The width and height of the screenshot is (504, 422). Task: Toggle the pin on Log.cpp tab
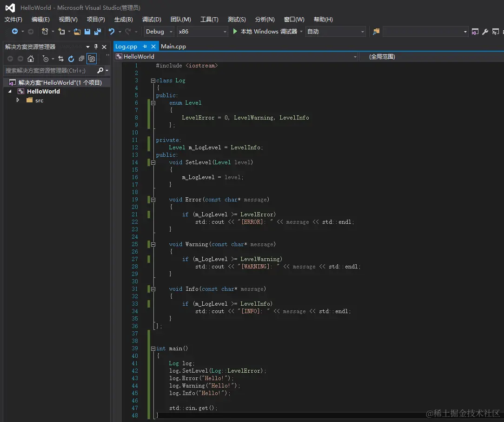(x=145, y=47)
